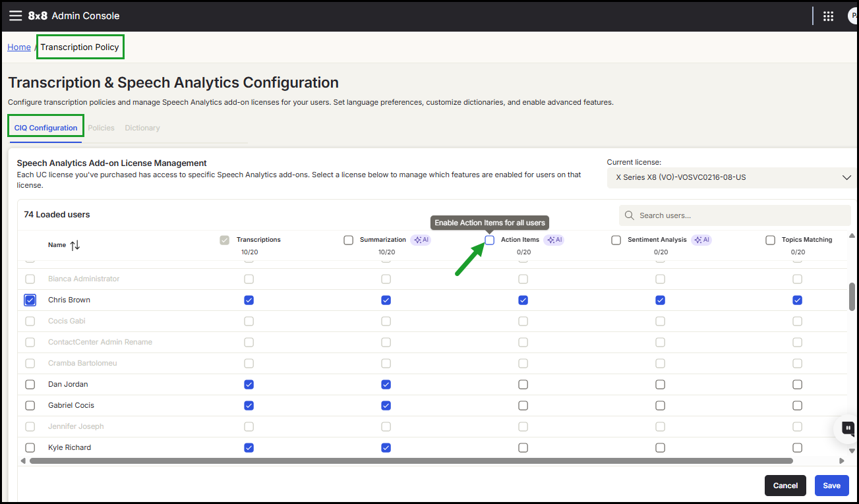Go to Home via breadcrumb link
Image resolution: width=859 pixels, height=504 pixels.
[x=19, y=47]
